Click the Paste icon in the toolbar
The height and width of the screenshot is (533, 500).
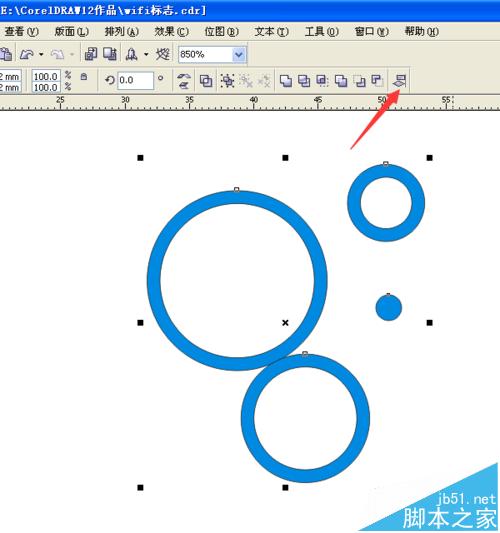click(6, 54)
